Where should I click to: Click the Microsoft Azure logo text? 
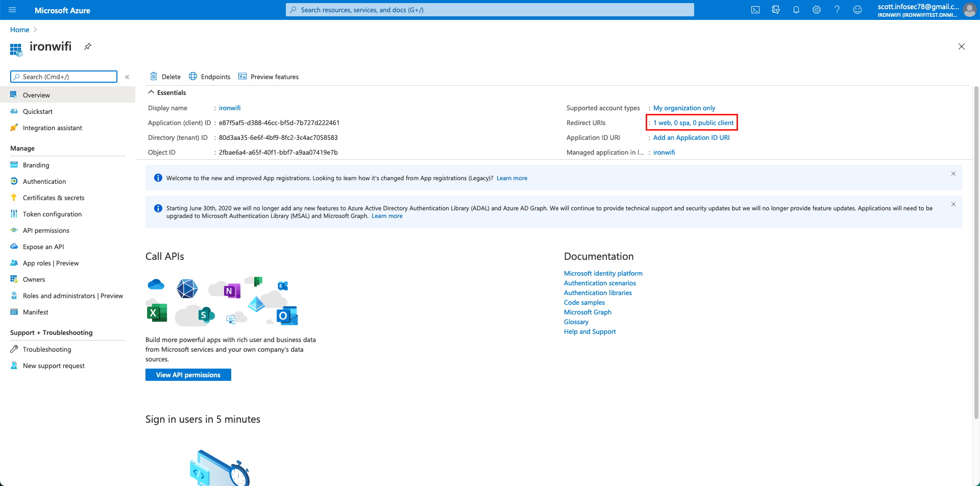(62, 10)
